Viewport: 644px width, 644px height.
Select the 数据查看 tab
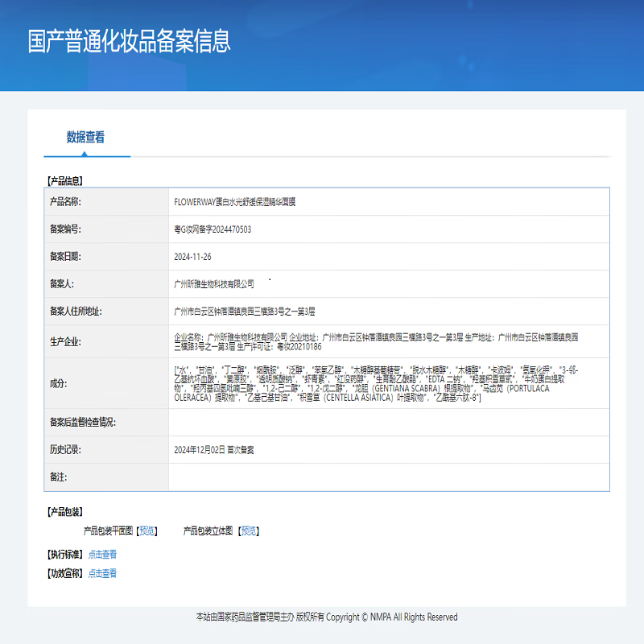86,137
